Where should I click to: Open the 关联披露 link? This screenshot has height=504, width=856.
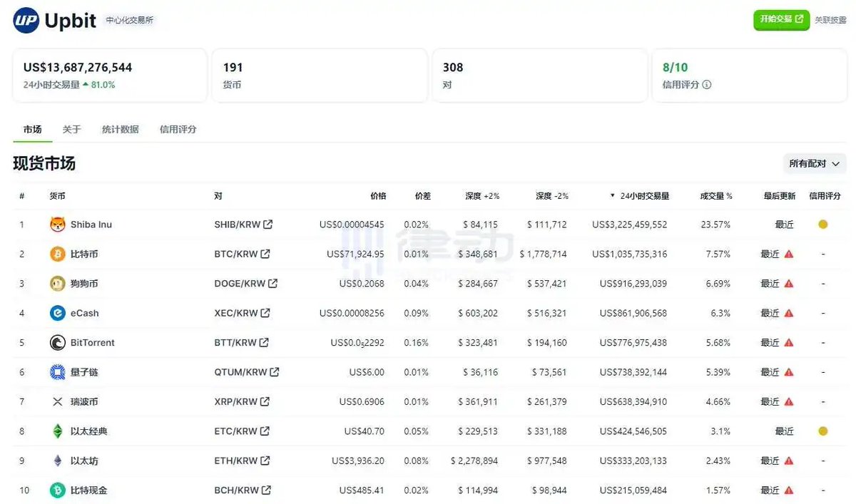coord(830,21)
